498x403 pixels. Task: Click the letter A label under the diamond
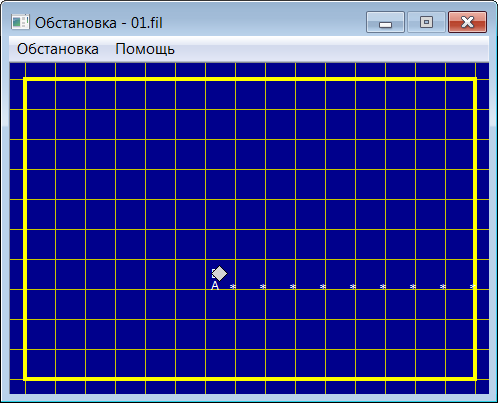215,286
